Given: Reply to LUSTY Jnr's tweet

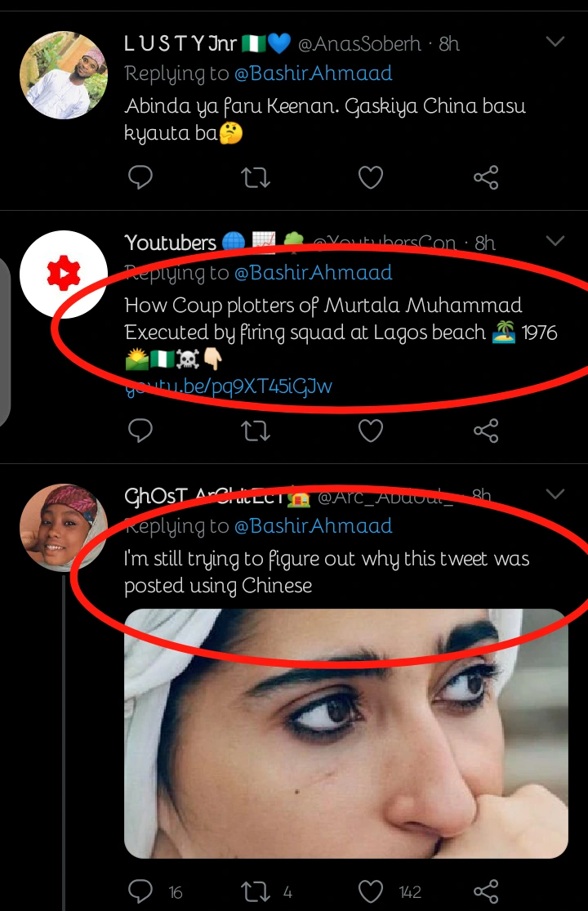Looking at the screenshot, I should point(140,178).
